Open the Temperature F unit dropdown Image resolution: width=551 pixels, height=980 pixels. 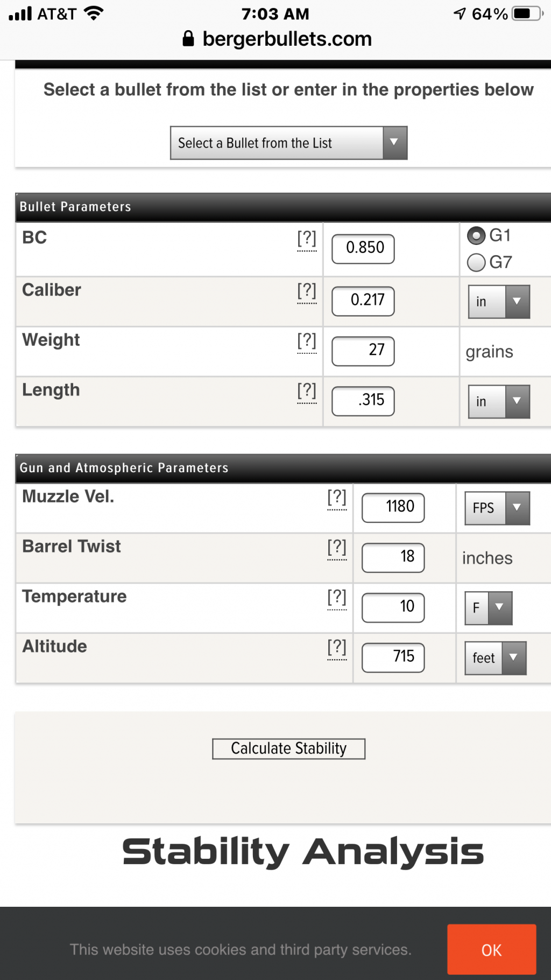[489, 608]
